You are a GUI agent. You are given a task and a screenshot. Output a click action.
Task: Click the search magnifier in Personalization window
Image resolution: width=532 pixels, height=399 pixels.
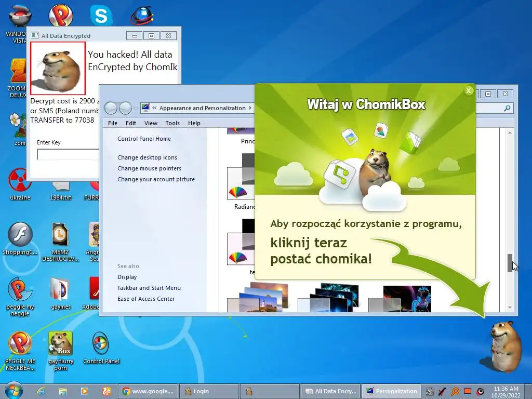click(x=507, y=108)
